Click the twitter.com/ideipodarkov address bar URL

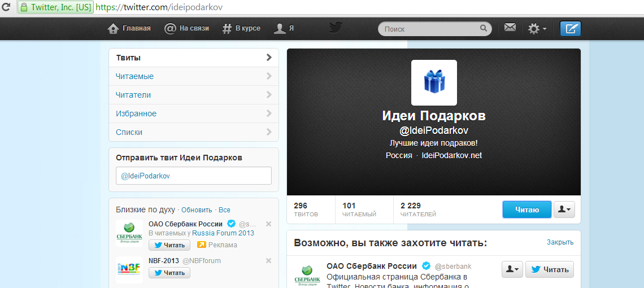click(159, 7)
